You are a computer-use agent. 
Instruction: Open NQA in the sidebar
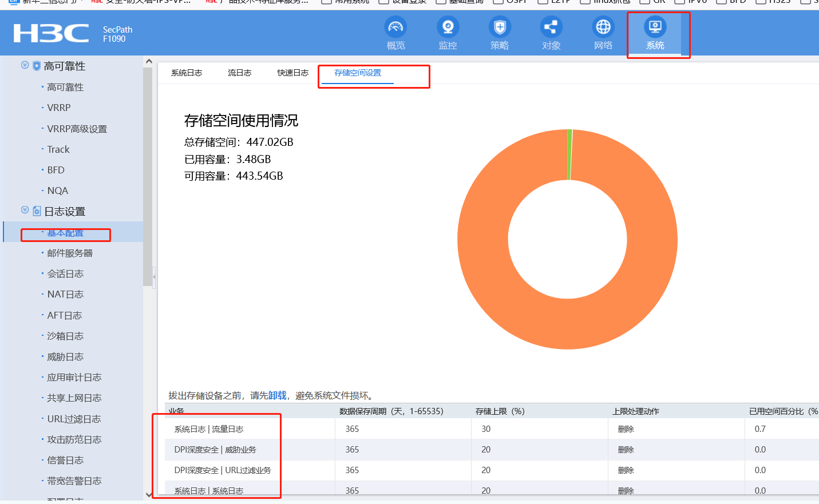[x=58, y=191]
